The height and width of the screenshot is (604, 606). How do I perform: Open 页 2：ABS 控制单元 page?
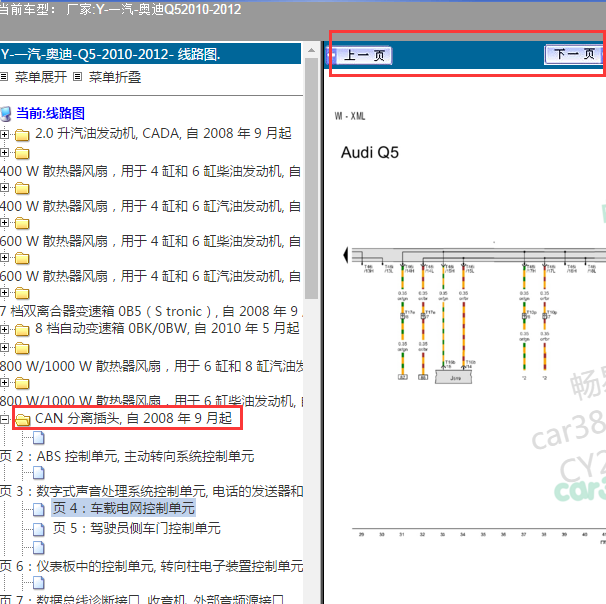[x=127, y=456]
